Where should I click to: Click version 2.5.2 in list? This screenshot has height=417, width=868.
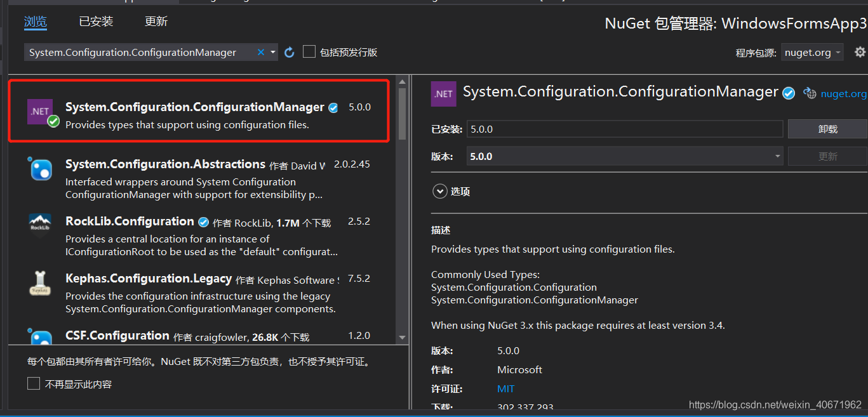(359, 222)
